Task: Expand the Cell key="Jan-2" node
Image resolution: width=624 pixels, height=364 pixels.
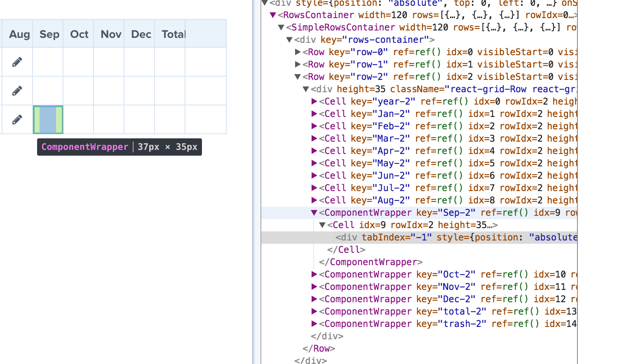Action: (x=314, y=114)
